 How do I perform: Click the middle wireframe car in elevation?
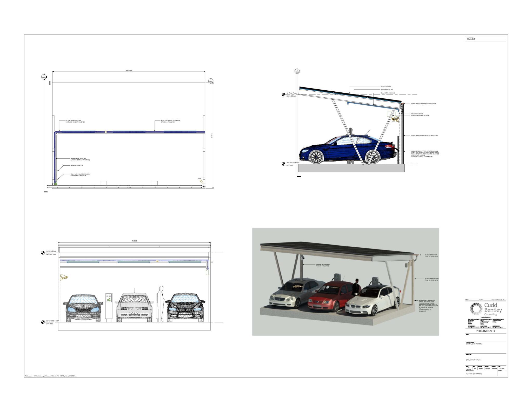pyautogui.click(x=134, y=307)
